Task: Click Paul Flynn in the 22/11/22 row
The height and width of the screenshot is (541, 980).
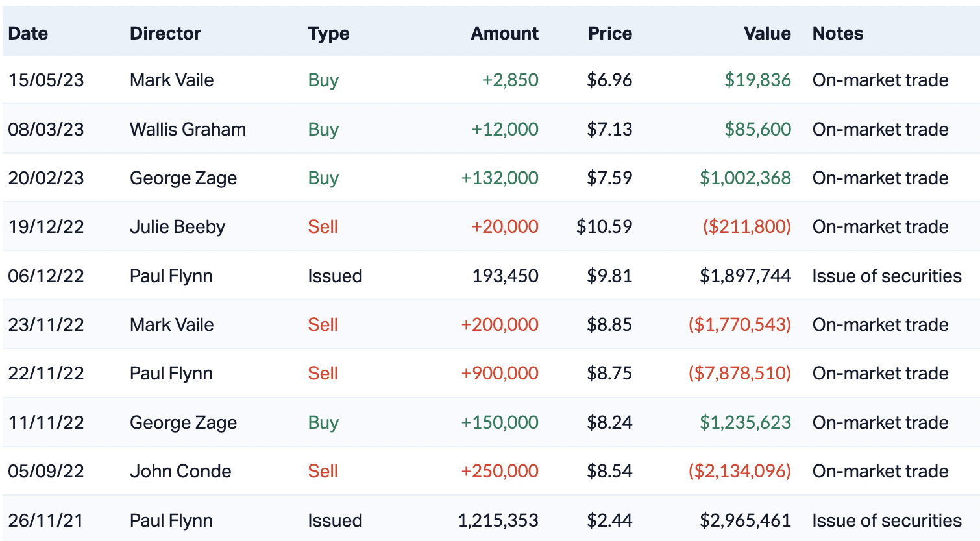Action: [x=171, y=374]
